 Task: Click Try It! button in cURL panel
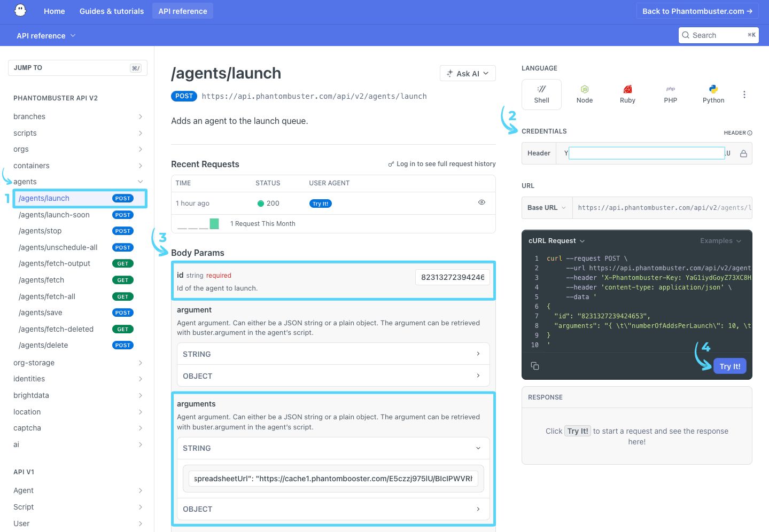pos(730,366)
